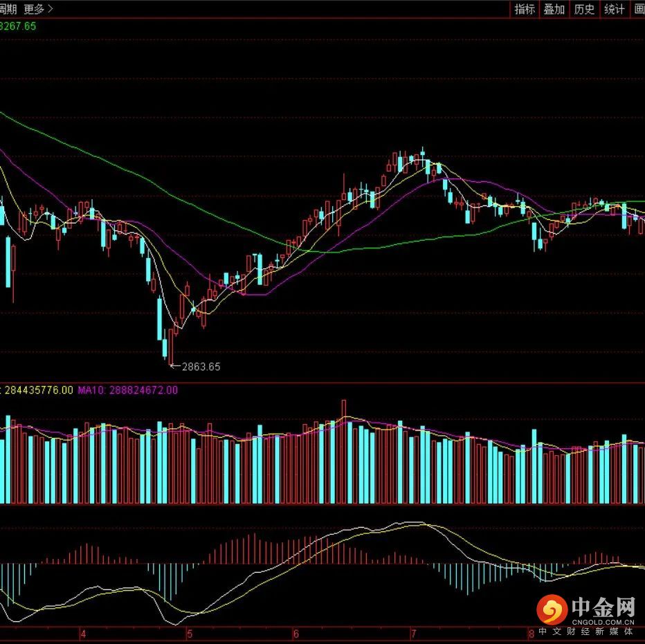Select month 5 on the time axis
This screenshot has height=644, width=645.
click(x=189, y=634)
